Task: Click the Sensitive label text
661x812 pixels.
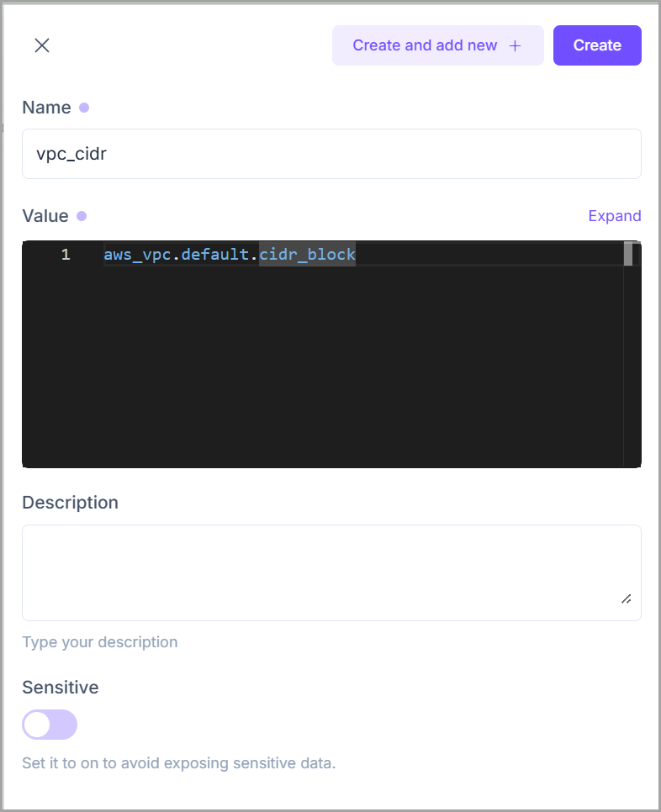Action: point(61,688)
